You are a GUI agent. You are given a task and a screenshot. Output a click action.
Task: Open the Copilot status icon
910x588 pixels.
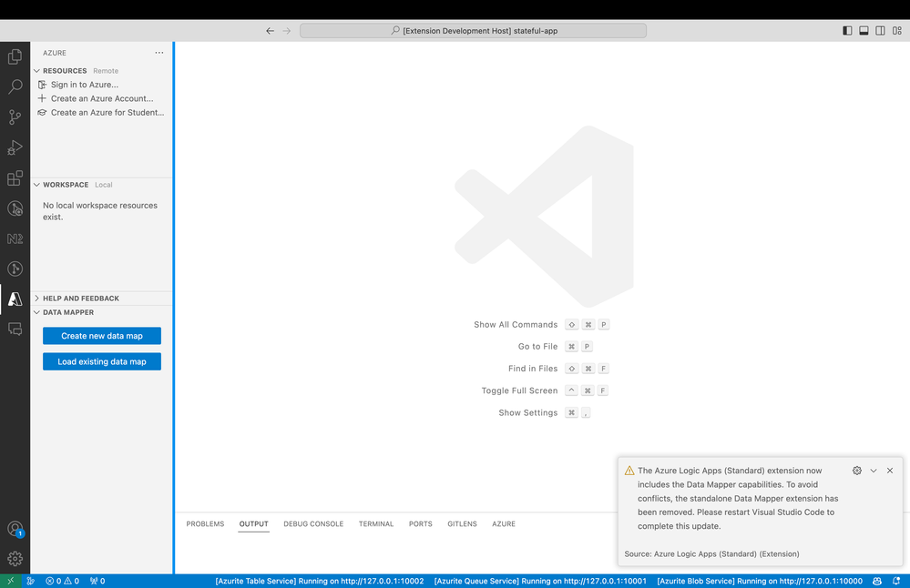click(877, 581)
